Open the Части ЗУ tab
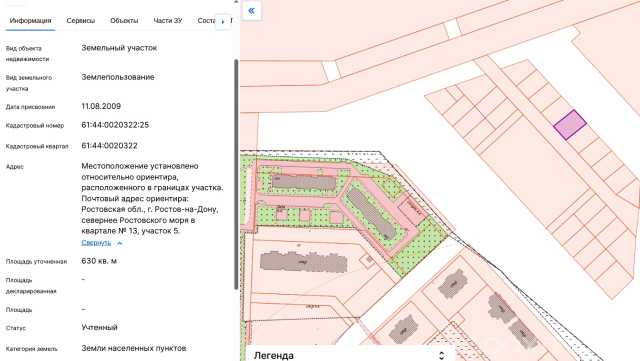This screenshot has width=640, height=361. pyautogui.click(x=168, y=20)
